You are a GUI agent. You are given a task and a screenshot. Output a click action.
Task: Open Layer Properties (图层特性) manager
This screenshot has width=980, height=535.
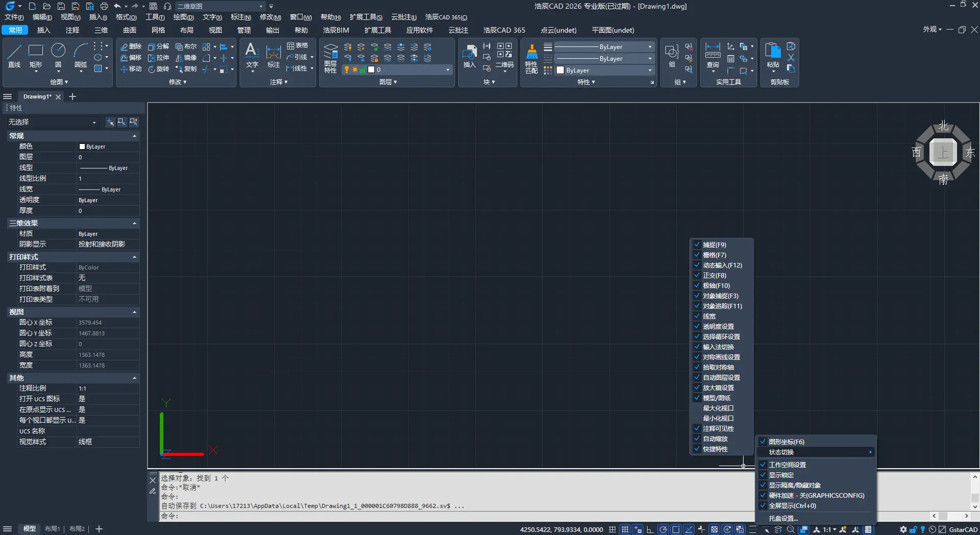pyautogui.click(x=330, y=59)
